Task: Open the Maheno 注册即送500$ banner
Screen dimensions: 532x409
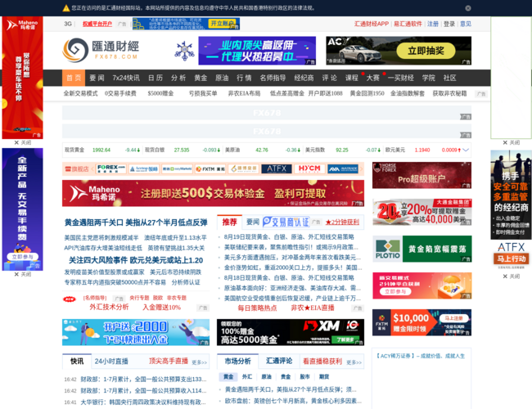Action: point(213,193)
